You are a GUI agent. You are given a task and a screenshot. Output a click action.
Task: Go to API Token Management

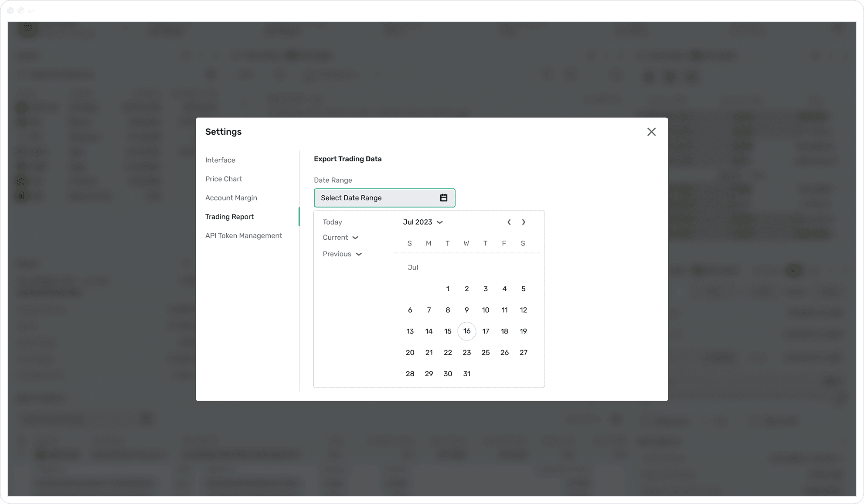point(244,235)
